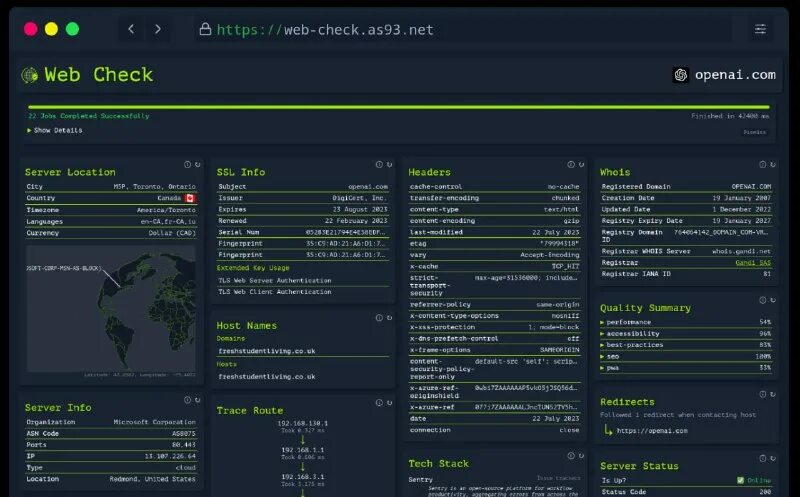Open info icon on Trace Route card
Image resolution: width=800 pixels, height=497 pixels.
click(379, 403)
